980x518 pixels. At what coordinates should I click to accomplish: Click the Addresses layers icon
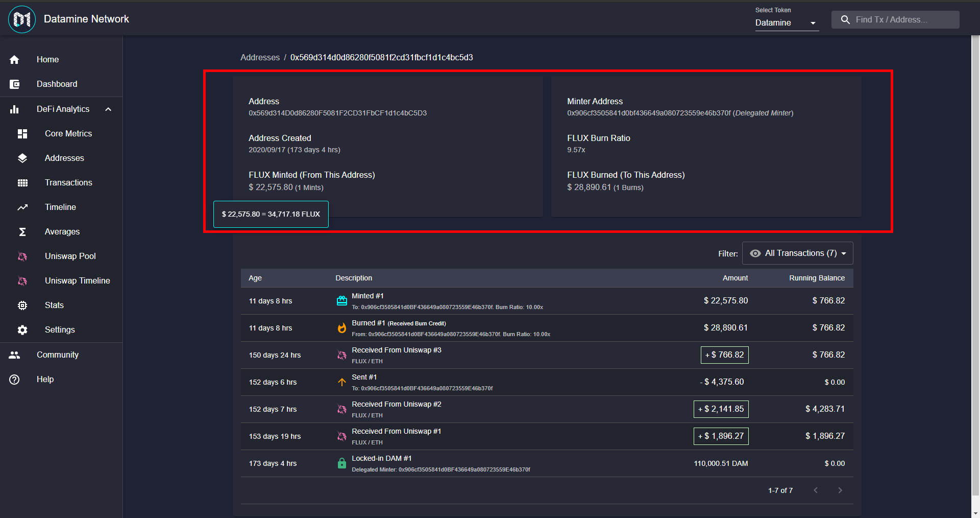click(22, 158)
